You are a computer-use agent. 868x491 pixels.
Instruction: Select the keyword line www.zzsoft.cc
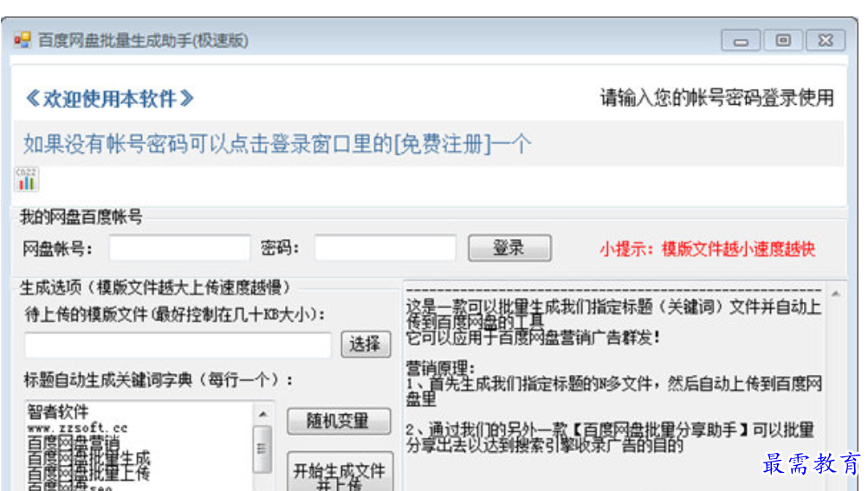pyautogui.click(x=77, y=428)
